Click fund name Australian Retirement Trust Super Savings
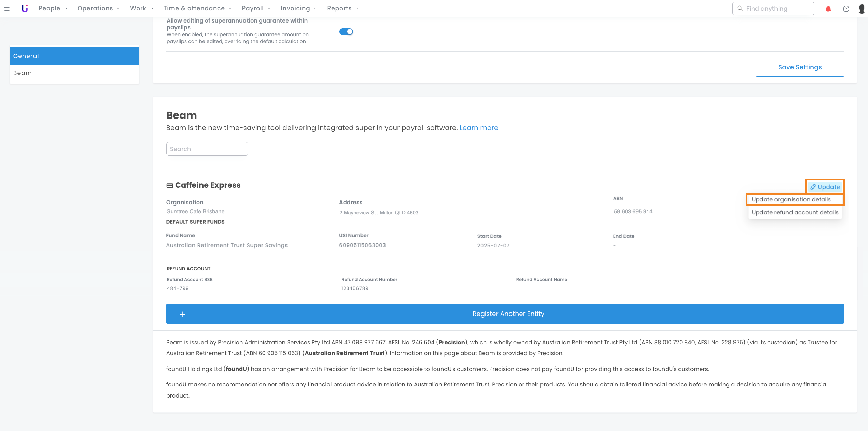 coord(227,245)
